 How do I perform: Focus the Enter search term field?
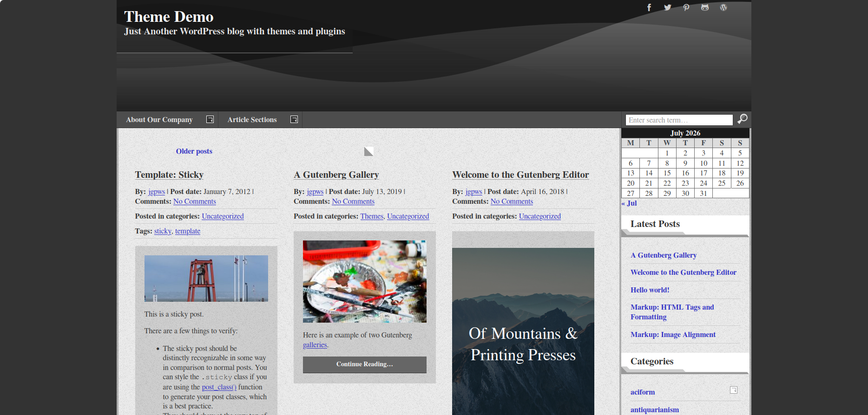[679, 120]
